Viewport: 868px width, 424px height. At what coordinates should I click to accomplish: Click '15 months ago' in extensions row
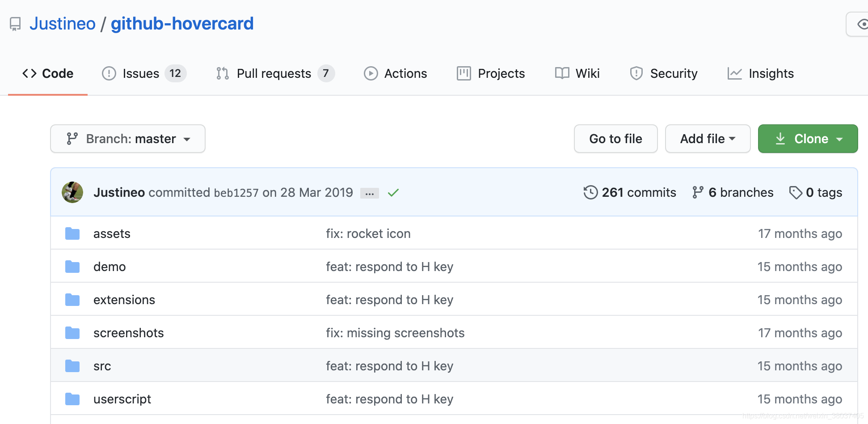pos(800,300)
